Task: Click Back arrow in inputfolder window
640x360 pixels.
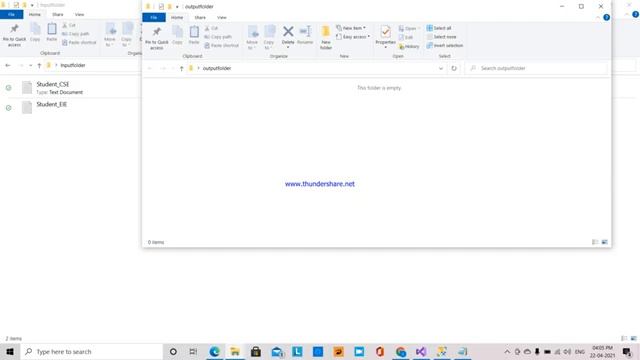Action: tap(8, 65)
